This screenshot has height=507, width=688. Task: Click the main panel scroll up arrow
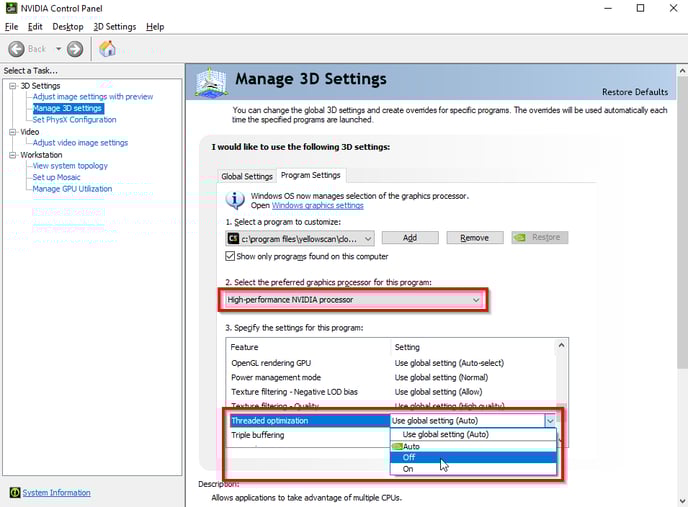[682, 70]
